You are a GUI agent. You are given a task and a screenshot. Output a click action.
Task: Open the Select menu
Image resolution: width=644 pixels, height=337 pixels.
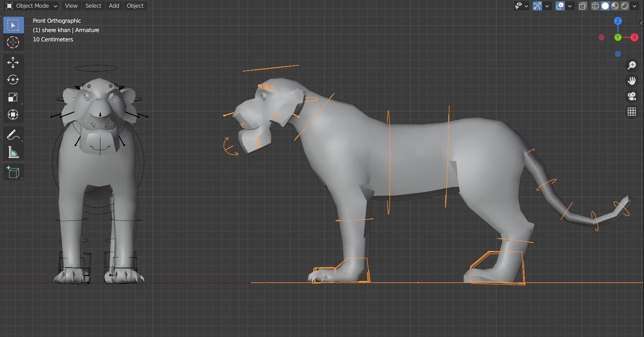click(93, 6)
